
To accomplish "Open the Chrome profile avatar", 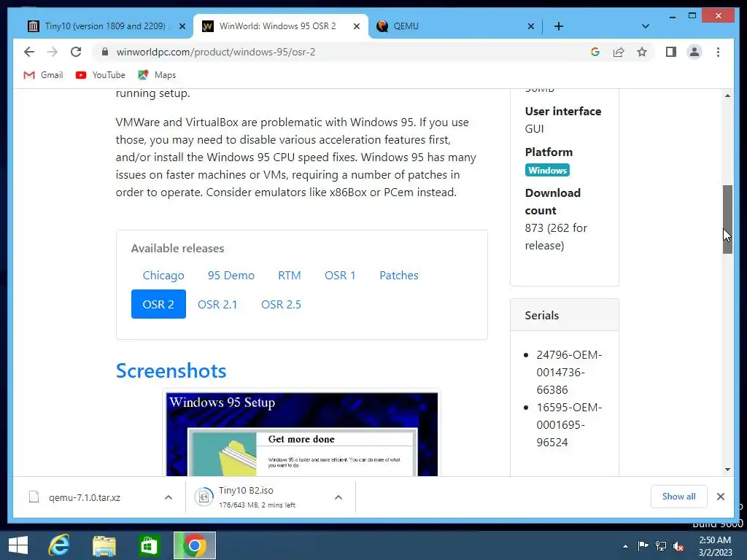I will click(694, 52).
